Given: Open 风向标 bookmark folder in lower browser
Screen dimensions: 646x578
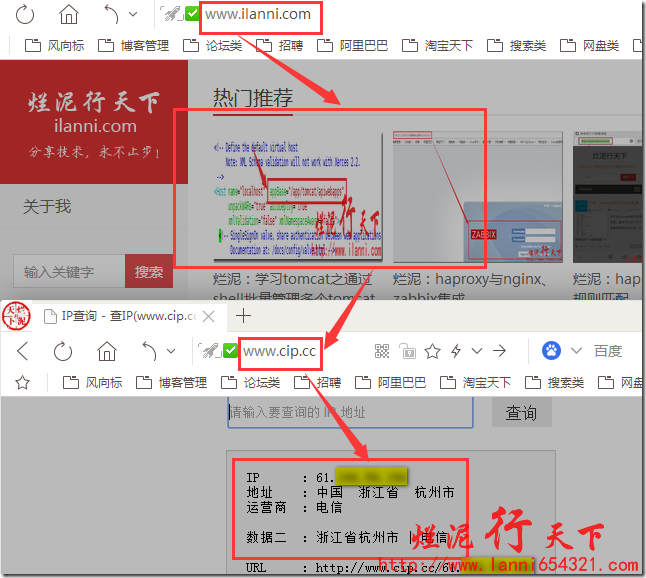Looking at the screenshot, I should [93, 383].
